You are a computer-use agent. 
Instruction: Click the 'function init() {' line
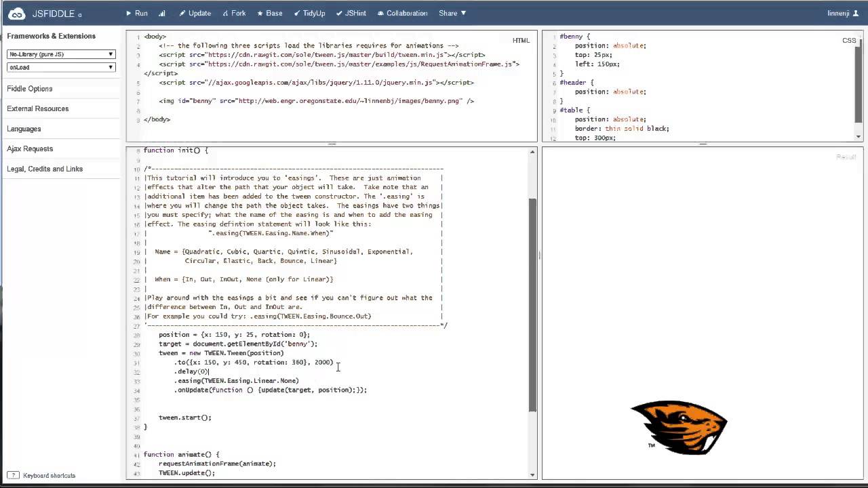(176, 150)
